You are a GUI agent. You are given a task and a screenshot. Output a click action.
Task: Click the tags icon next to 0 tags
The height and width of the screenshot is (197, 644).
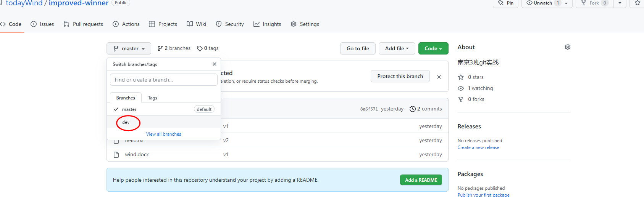[200, 48]
